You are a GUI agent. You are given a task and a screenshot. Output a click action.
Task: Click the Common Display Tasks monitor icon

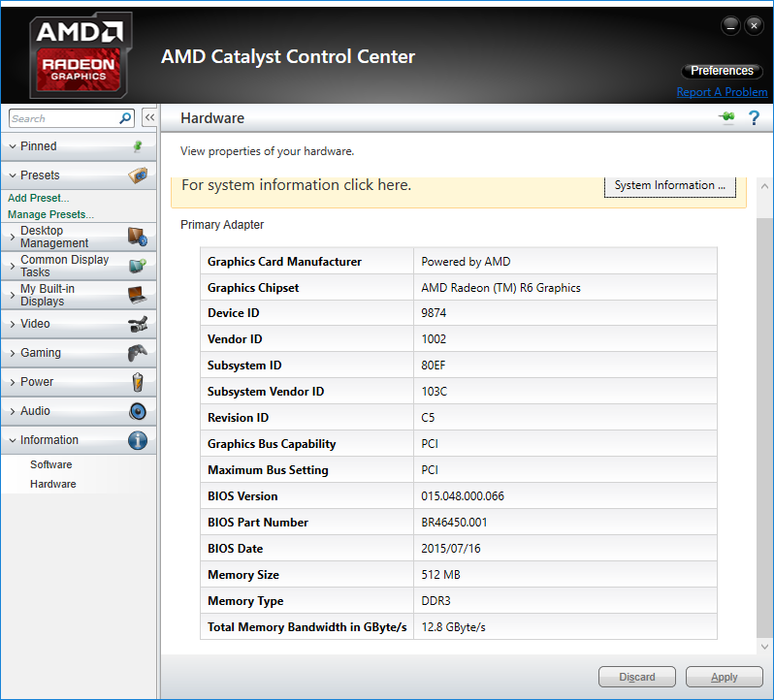click(138, 266)
